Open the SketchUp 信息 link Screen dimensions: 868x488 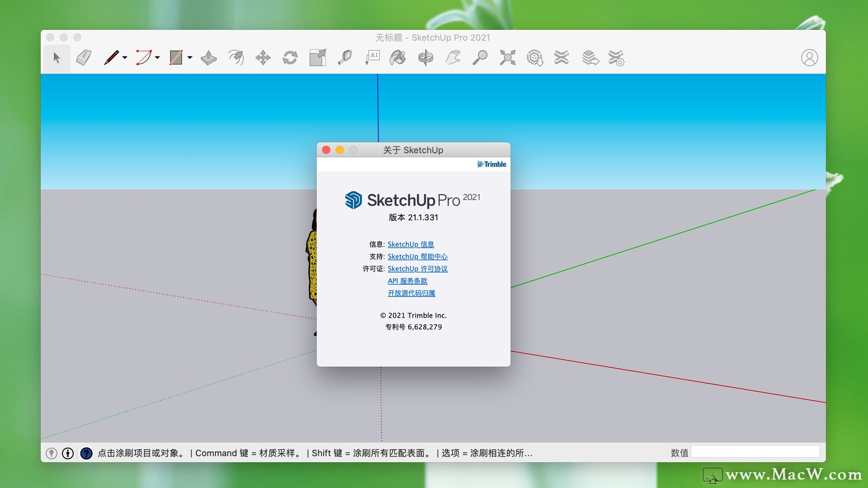410,244
